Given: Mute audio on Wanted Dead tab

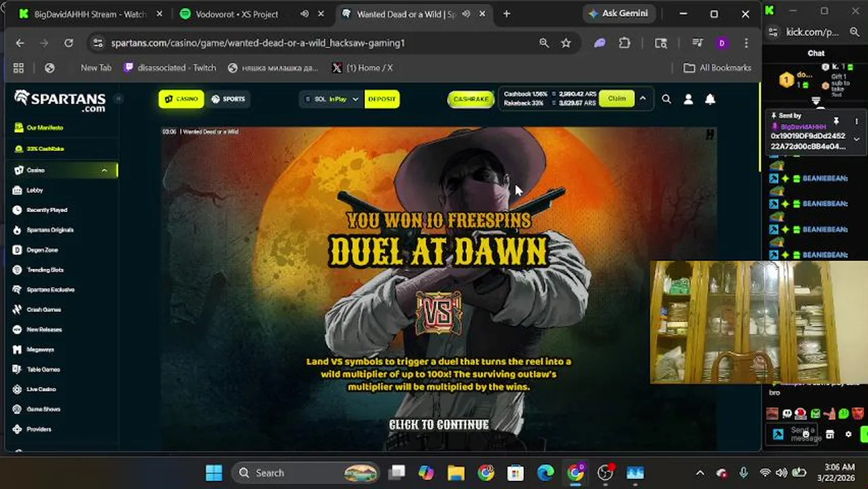Looking at the screenshot, I should (466, 14).
